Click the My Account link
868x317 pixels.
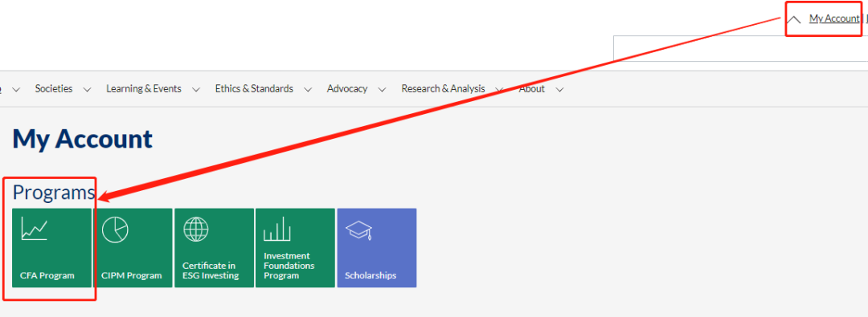click(x=833, y=18)
